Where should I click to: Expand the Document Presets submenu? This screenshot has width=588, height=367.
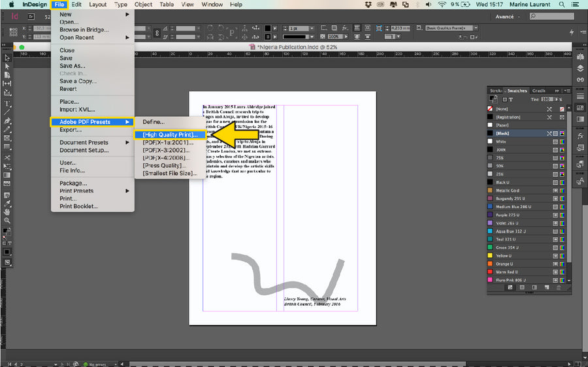point(127,142)
